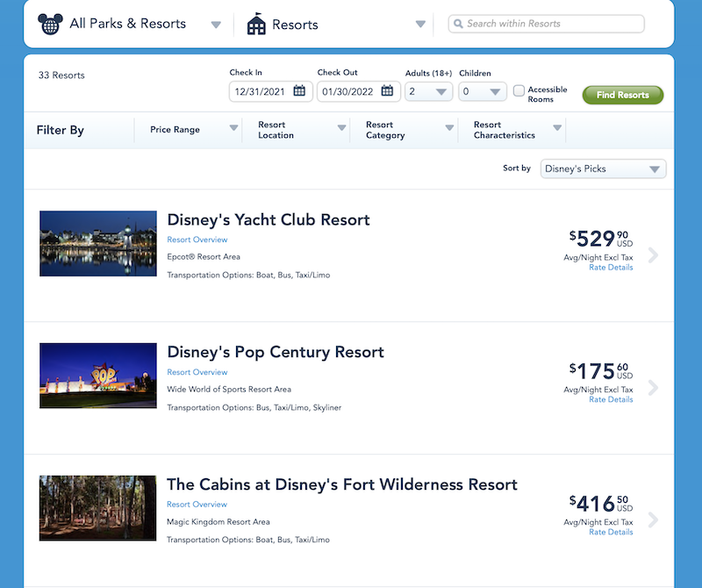
Task: Click arrow next to Pop Century price
Action: pyautogui.click(x=652, y=388)
